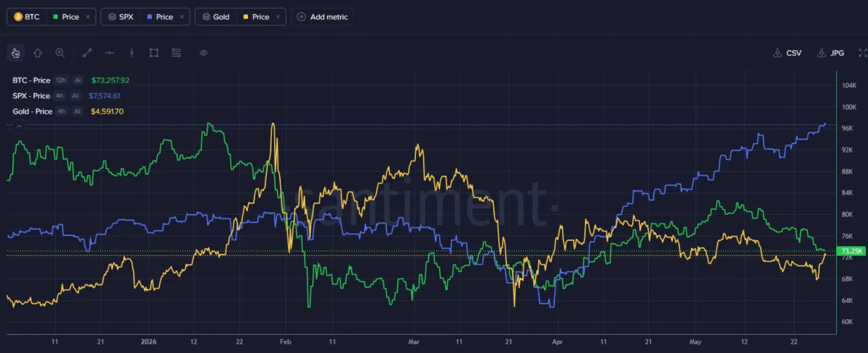
Task: Export the chart as JPG
Action: coord(831,53)
